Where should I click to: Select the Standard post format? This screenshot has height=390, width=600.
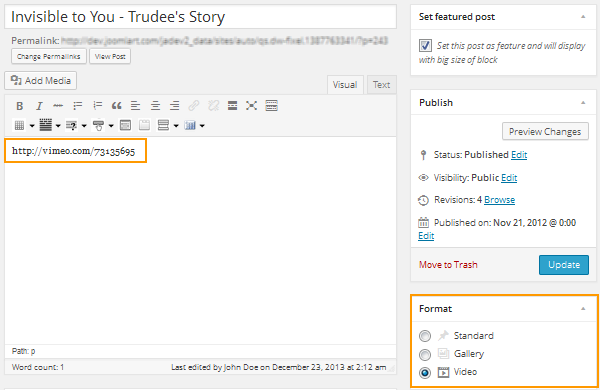(x=425, y=336)
